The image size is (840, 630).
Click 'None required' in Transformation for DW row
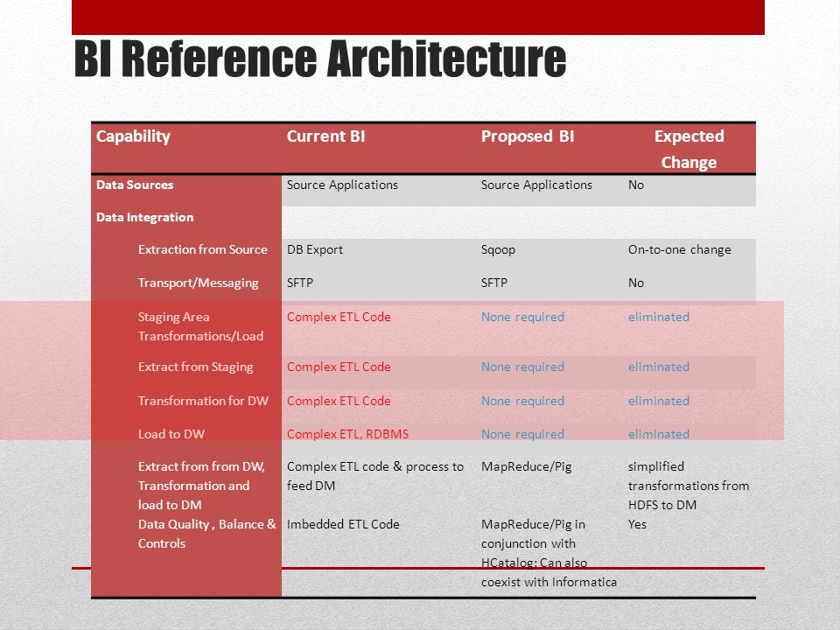[x=522, y=402]
